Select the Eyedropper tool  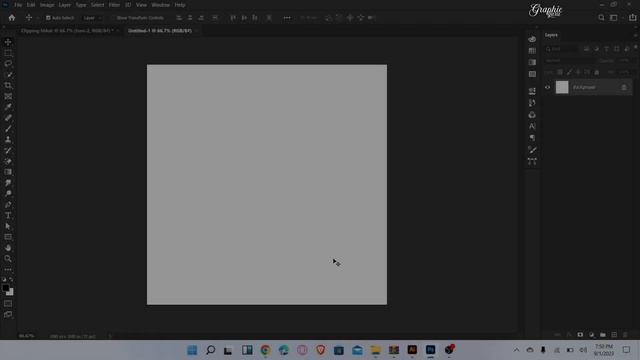[x=8, y=107]
